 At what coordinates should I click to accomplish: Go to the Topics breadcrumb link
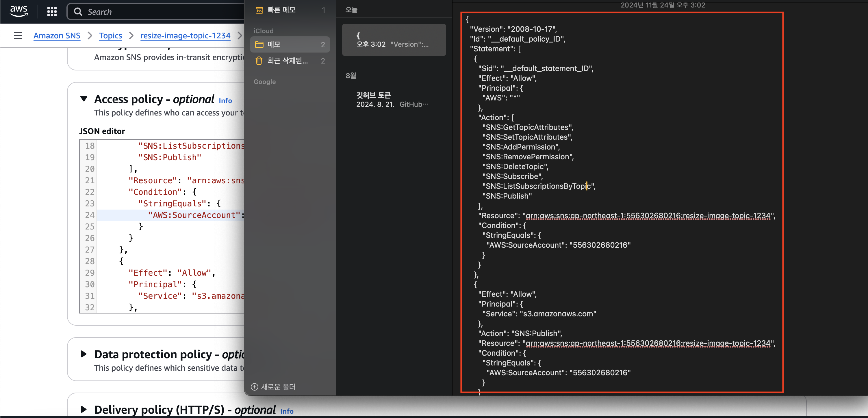[110, 35]
